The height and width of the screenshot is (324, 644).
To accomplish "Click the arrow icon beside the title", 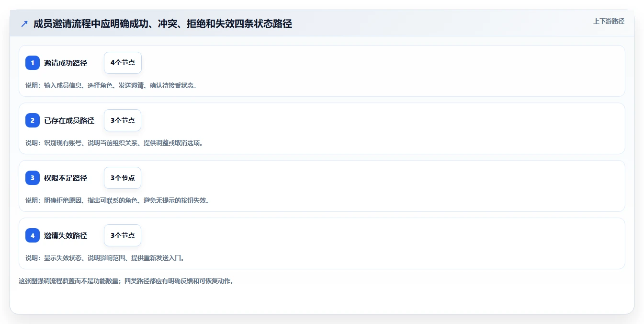I will [x=24, y=23].
